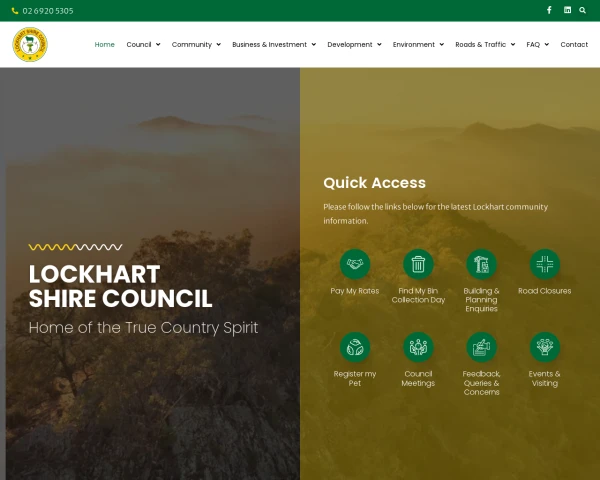Click the Home of the True Country Spirit tagline
The image size is (600, 480).
tap(143, 328)
